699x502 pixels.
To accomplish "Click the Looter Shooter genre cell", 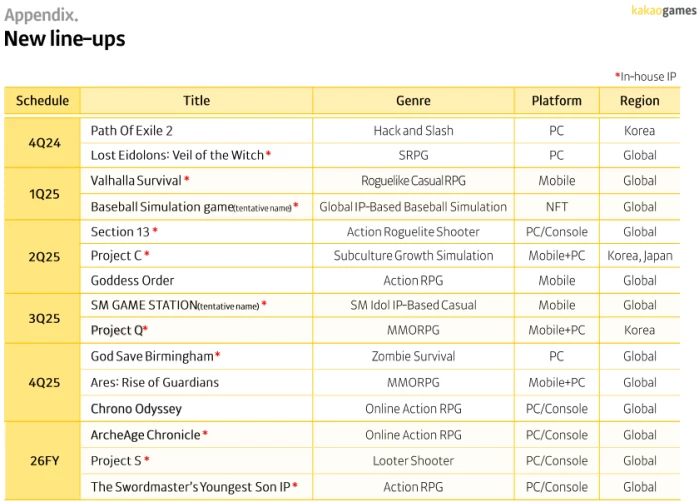I will pos(413,461).
